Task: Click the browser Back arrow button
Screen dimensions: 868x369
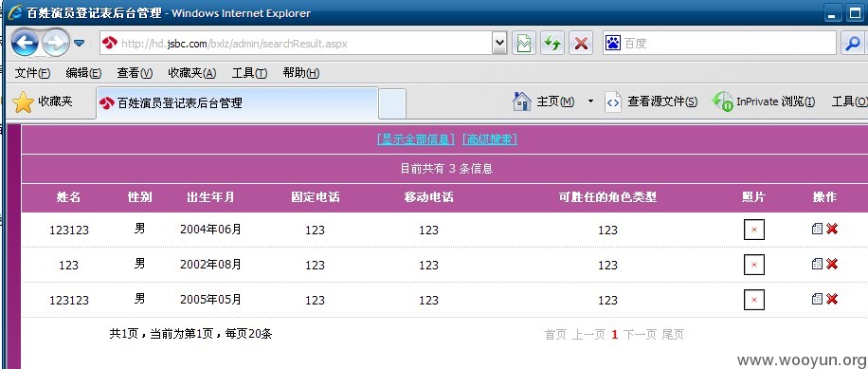Action: [x=25, y=43]
